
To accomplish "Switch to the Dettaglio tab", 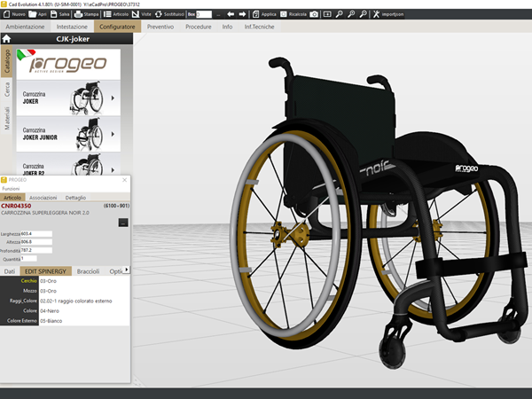I will (x=75, y=198).
